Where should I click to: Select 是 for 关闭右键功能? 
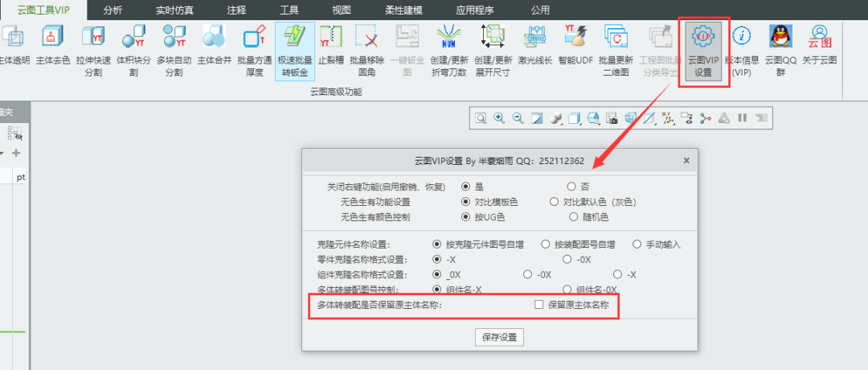click(x=465, y=187)
